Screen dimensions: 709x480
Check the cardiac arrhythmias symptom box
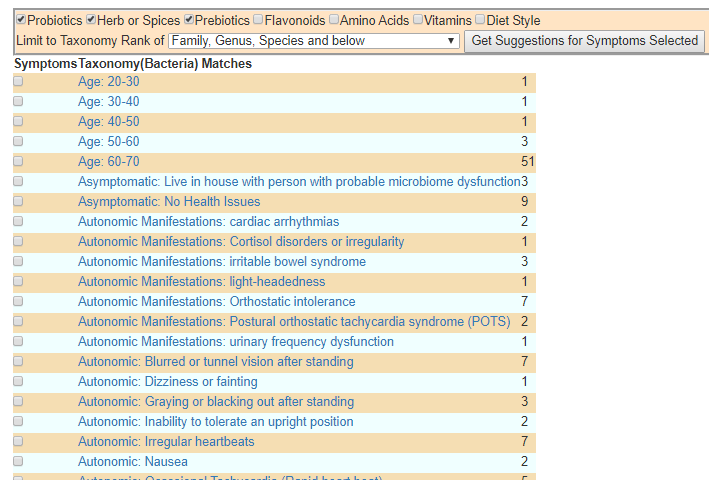point(18,222)
